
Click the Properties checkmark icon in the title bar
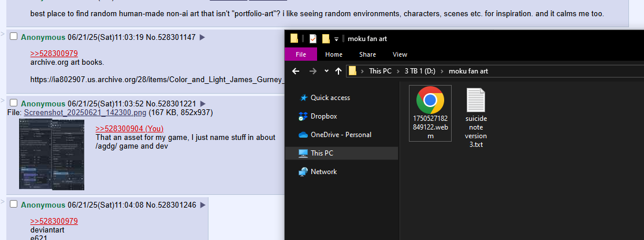coord(313,39)
